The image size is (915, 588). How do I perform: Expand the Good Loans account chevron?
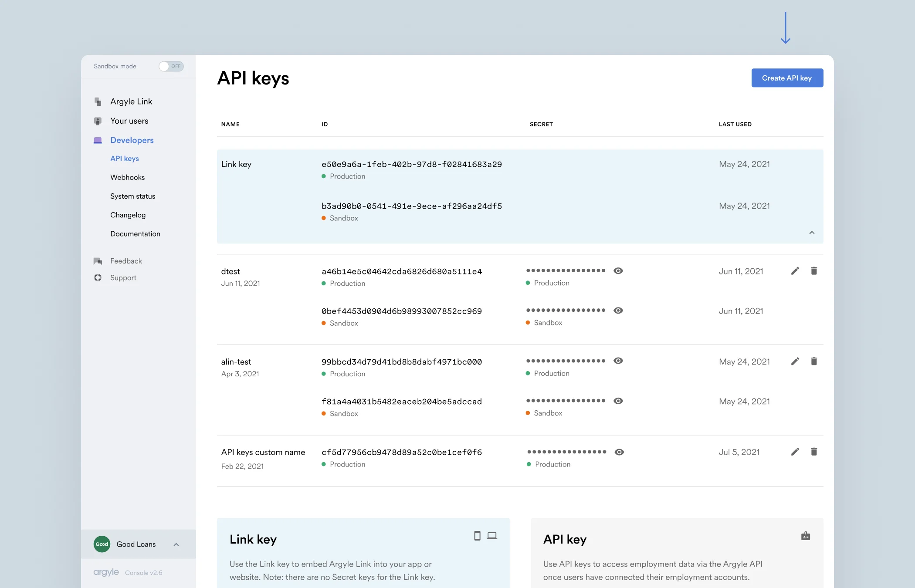pyautogui.click(x=176, y=544)
